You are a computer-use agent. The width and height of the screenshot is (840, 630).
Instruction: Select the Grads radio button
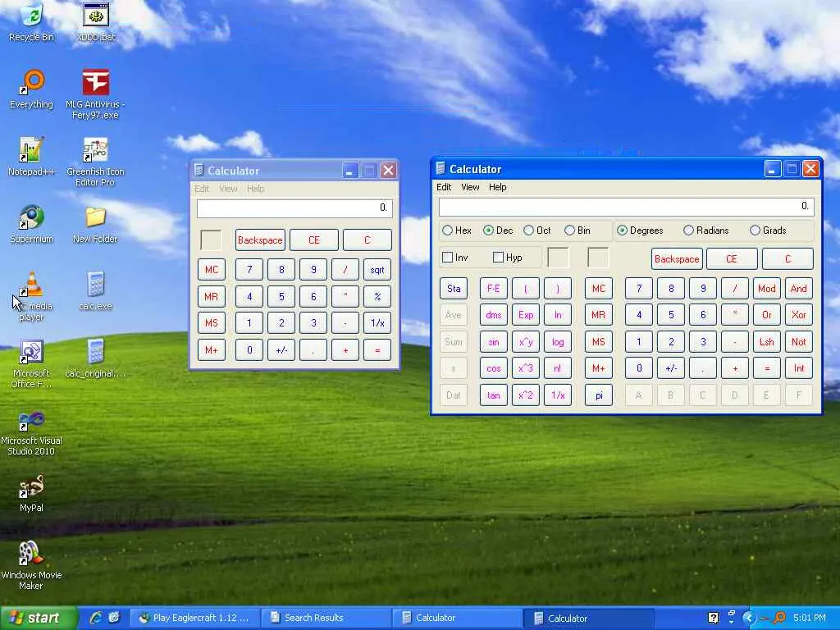(768, 231)
